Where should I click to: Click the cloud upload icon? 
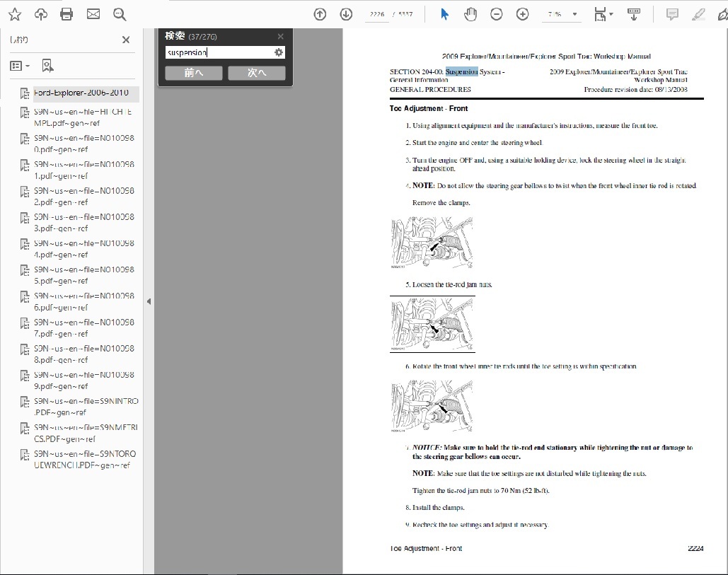(x=41, y=14)
